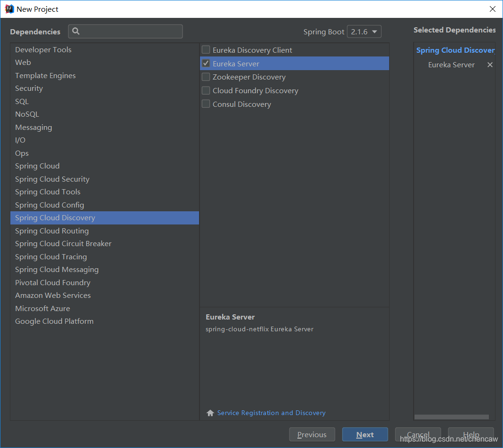
Task: Click the Cancel button
Action: click(x=418, y=434)
